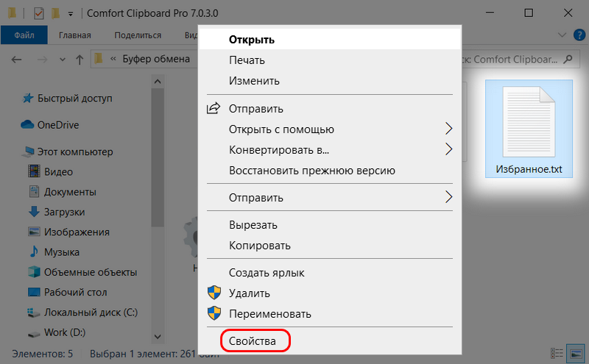Screen dimensions: 589x364
Task: Click the navigation pane scroll up arrow
Action: (x=158, y=82)
